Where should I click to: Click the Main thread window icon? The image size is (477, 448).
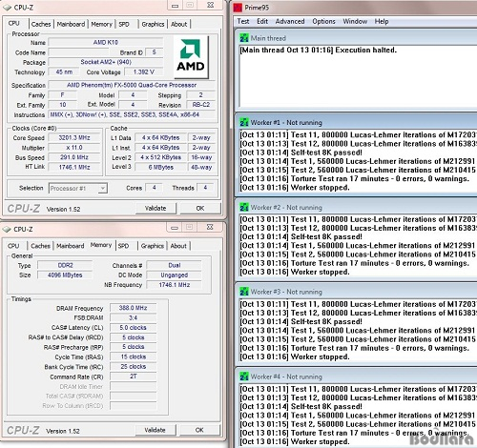244,38
